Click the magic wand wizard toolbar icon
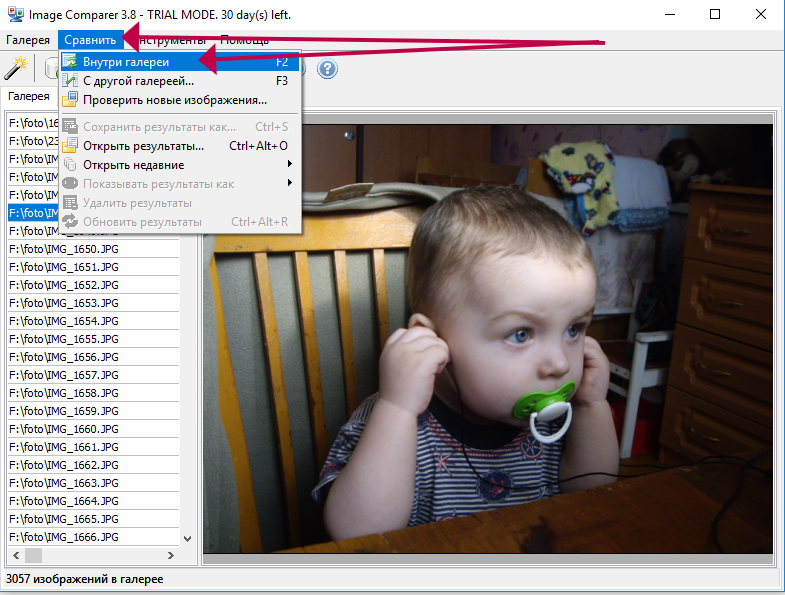 point(15,68)
